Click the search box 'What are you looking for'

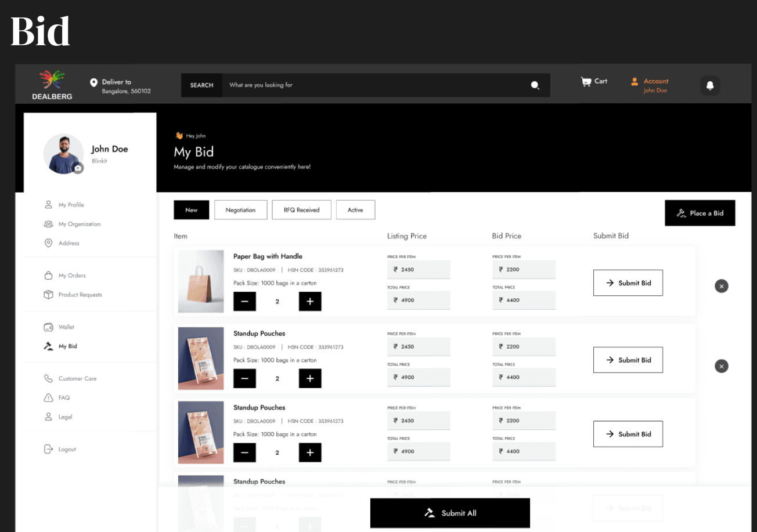click(x=386, y=85)
